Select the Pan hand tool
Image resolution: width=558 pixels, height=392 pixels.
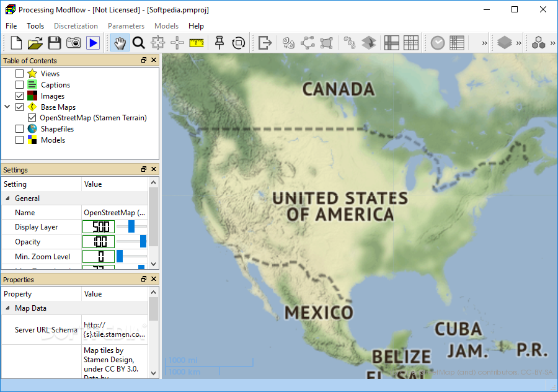point(120,43)
